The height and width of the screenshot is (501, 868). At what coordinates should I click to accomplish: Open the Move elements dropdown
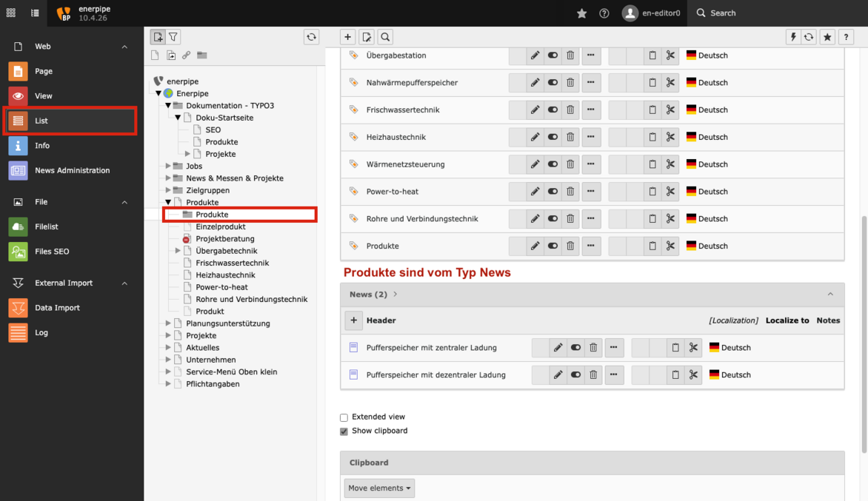coord(379,488)
